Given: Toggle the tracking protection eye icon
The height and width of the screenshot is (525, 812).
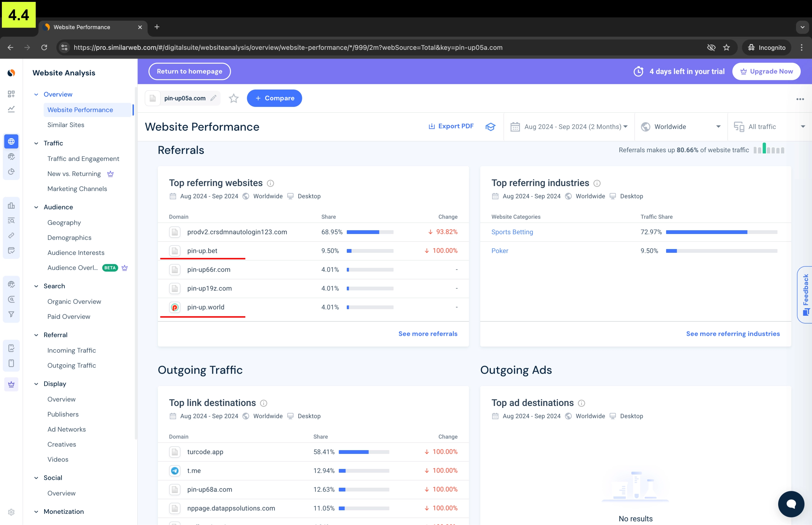Looking at the screenshot, I should tap(711, 47).
